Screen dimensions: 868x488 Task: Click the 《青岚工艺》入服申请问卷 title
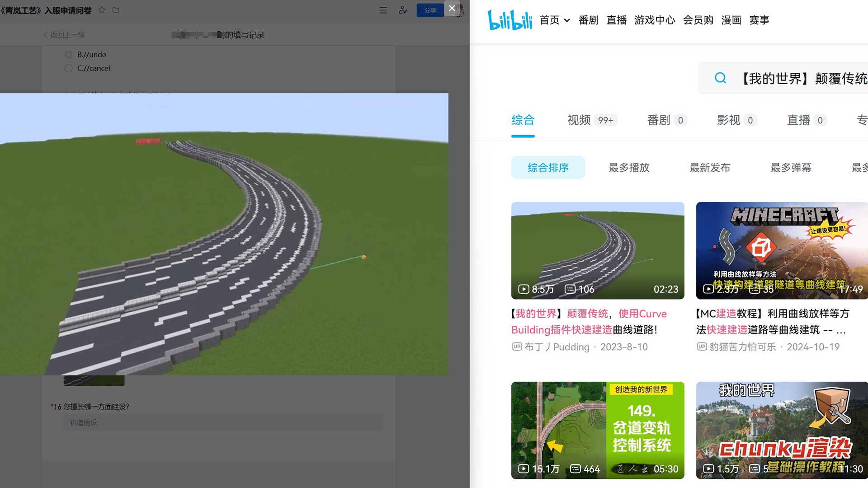pos(46,10)
